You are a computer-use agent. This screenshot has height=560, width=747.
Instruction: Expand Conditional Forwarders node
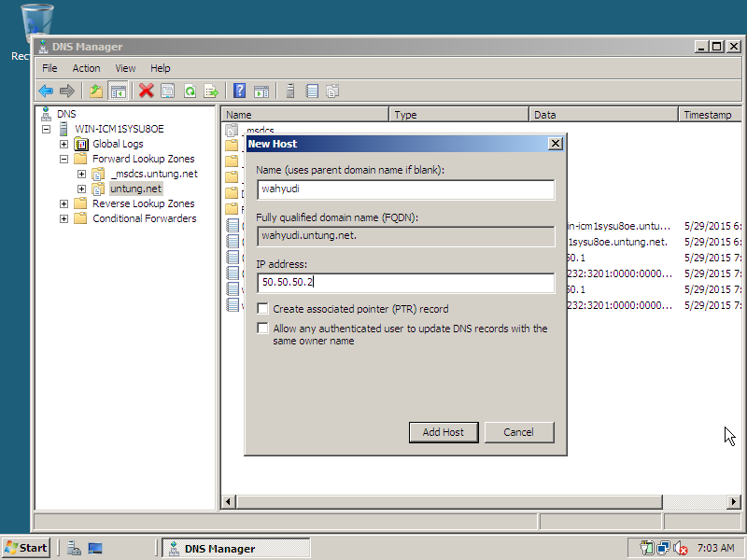coord(63,219)
